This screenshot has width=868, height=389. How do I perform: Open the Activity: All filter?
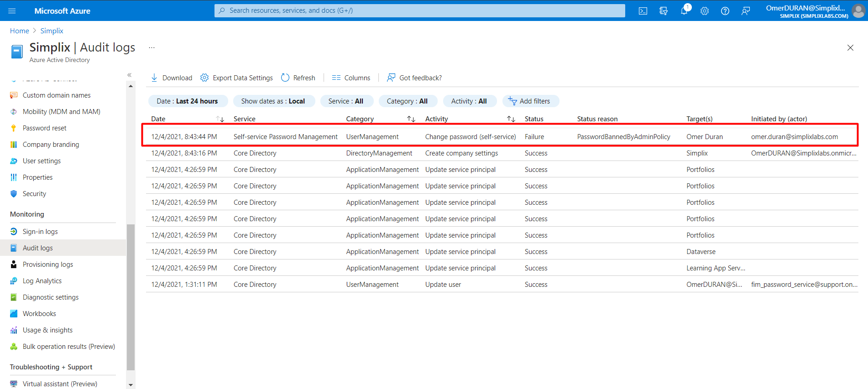469,101
